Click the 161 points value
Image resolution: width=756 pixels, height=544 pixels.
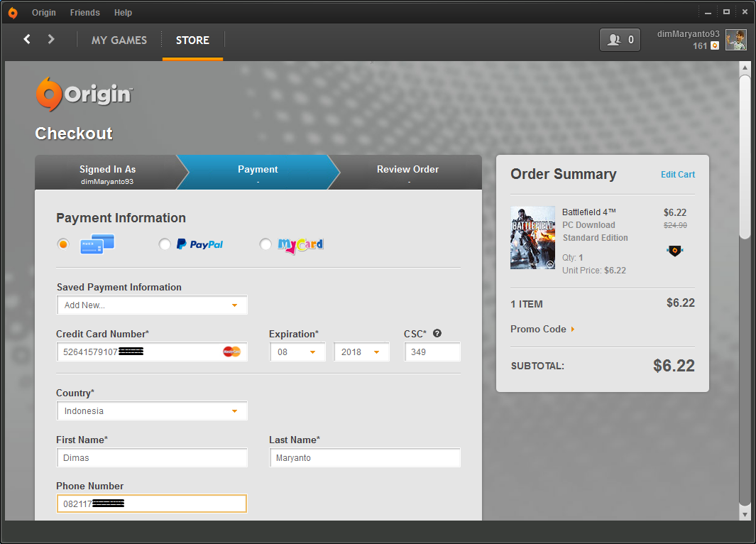[700, 46]
